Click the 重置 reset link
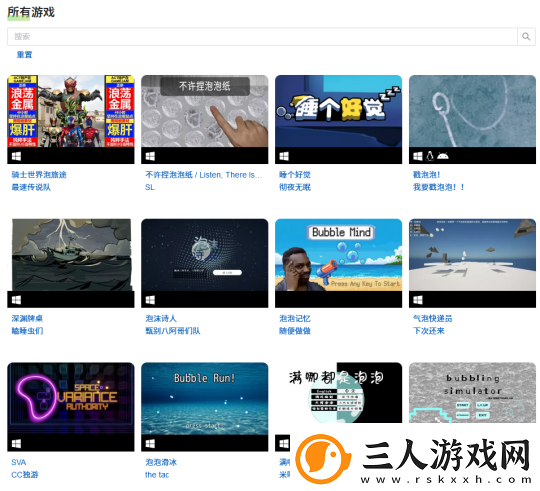This screenshot has width=540, height=491. point(24,55)
